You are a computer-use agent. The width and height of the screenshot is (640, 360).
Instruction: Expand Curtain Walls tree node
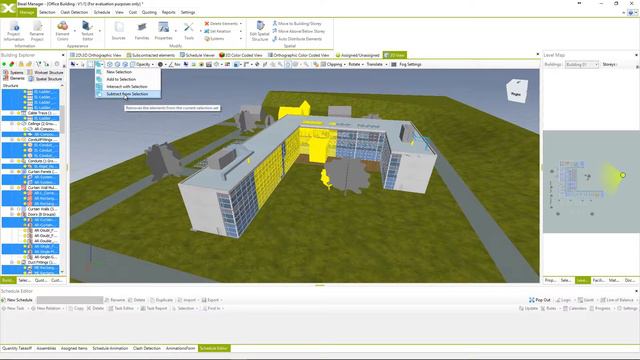pos(12,209)
